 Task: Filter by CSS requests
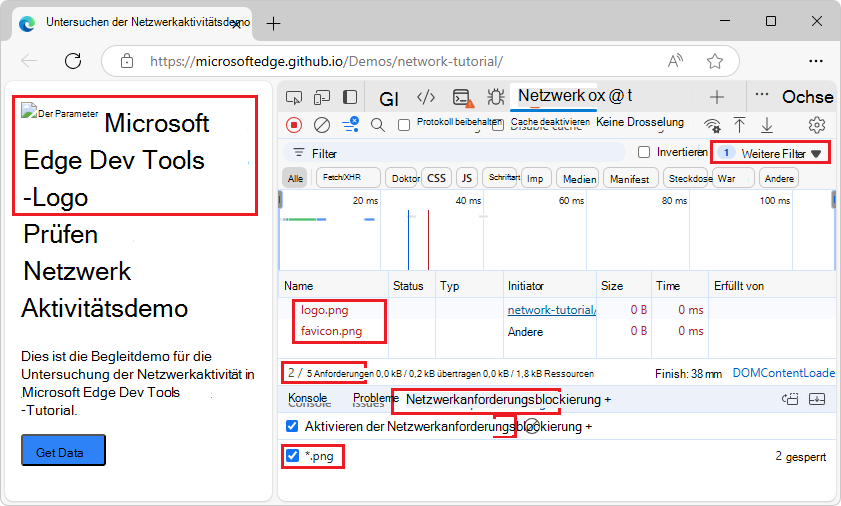coord(436,178)
